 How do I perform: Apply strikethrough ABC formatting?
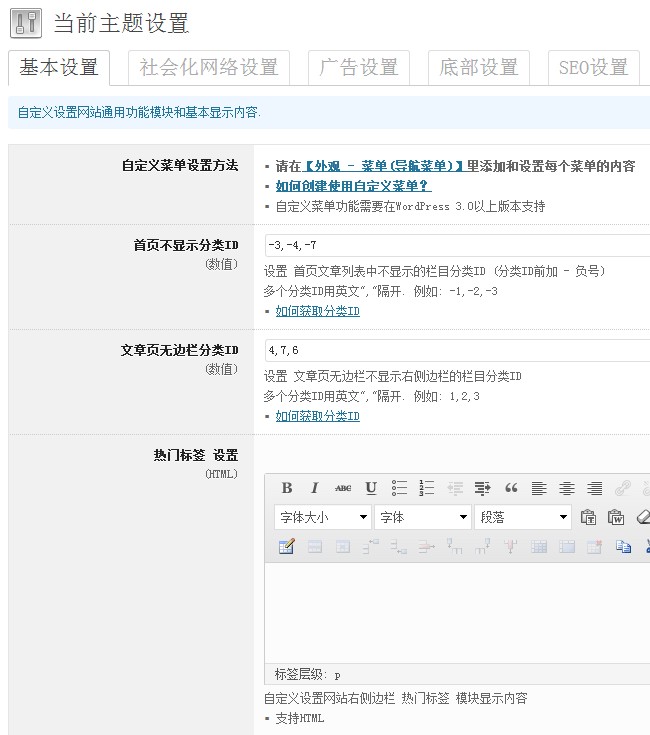343,488
